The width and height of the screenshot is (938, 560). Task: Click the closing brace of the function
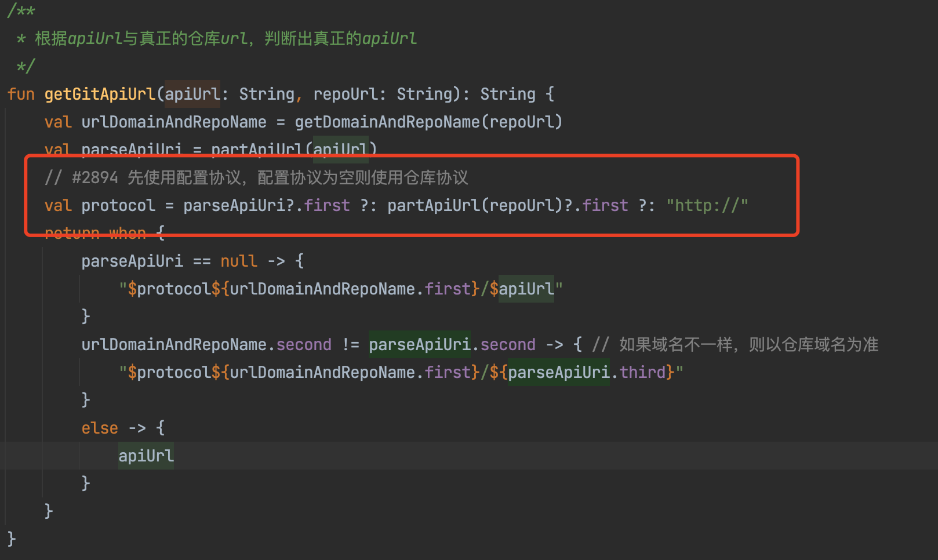pyautogui.click(x=10, y=539)
